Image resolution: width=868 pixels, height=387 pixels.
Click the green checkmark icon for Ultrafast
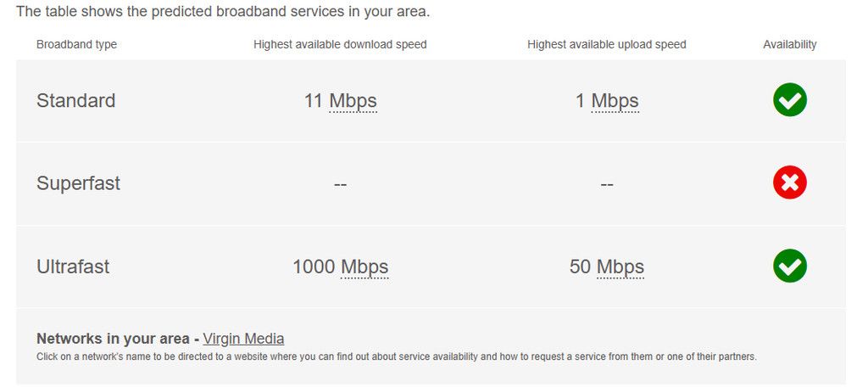pos(789,266)
